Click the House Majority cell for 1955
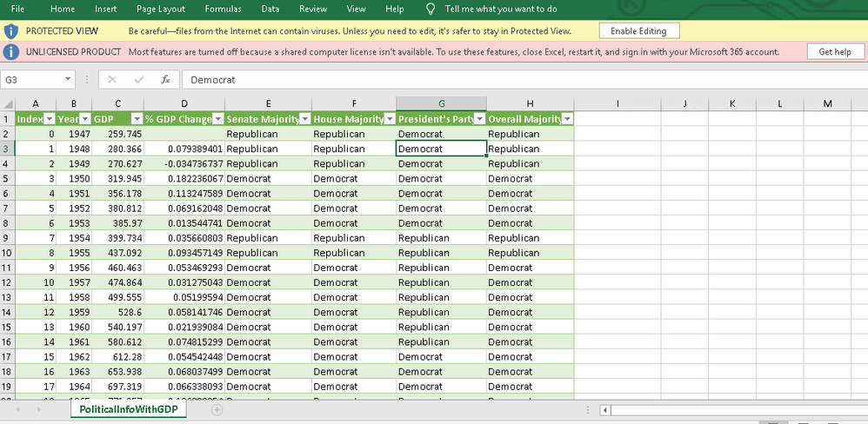This screenshot has width=868, height=424. click(x=354, y=253)
